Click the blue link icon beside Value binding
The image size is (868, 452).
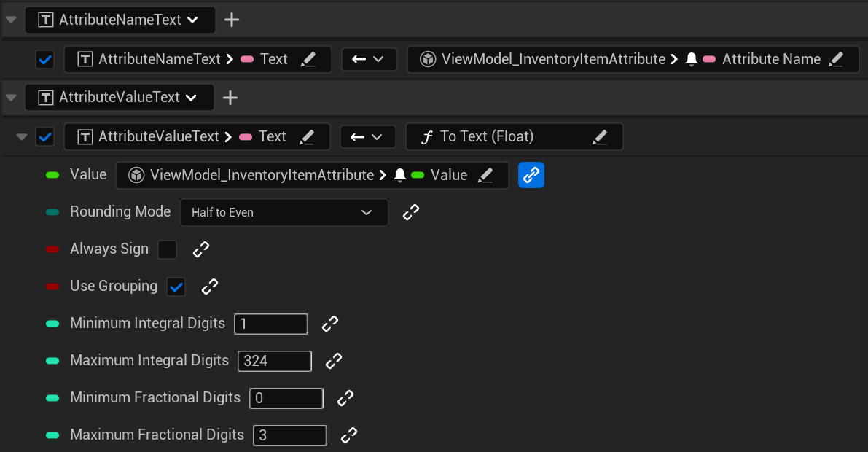(531, 174)
